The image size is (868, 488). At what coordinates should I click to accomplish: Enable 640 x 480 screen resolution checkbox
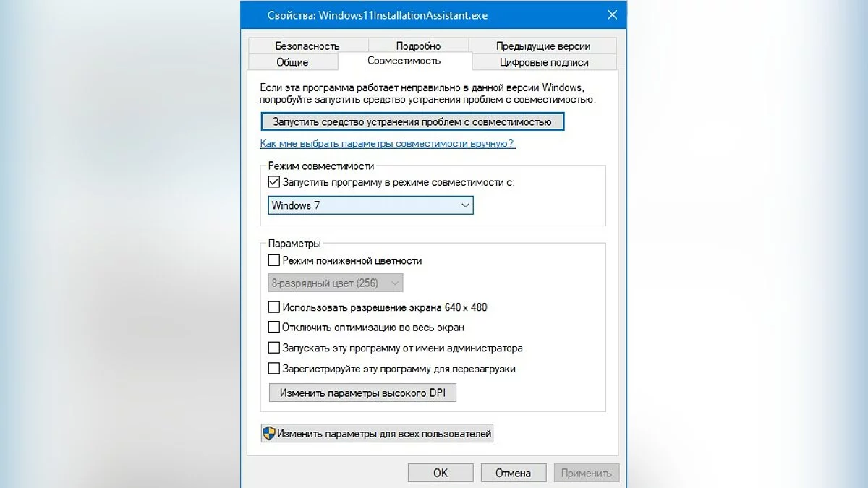273,307
